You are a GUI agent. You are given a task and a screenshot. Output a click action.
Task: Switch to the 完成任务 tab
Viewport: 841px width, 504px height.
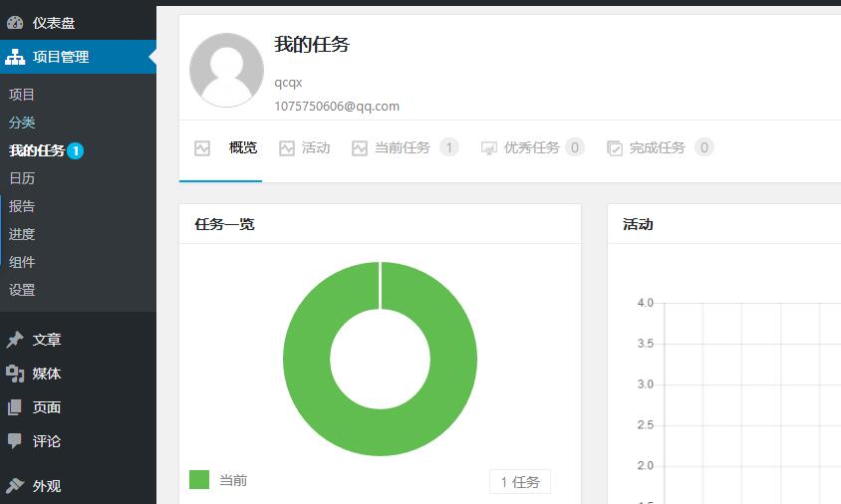click(657, 147)
